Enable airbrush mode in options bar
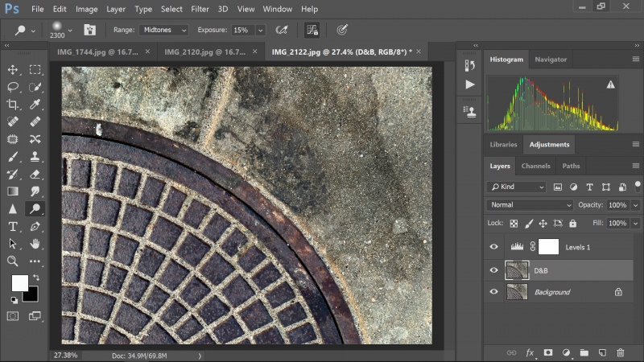 pos(282,30)
